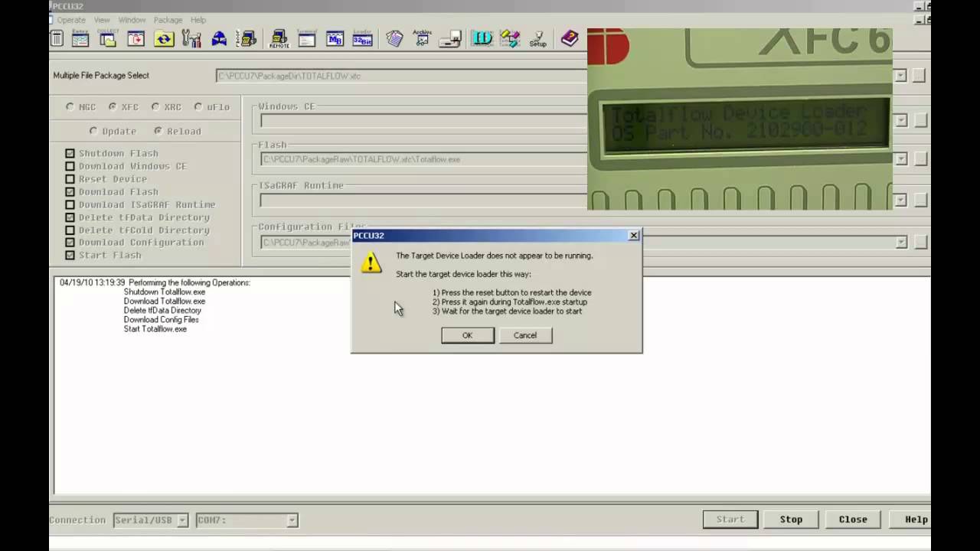This screenshot has width=980, height=551.
Task: Click the ID manager toolbar icon
Action: click(482, 39)
